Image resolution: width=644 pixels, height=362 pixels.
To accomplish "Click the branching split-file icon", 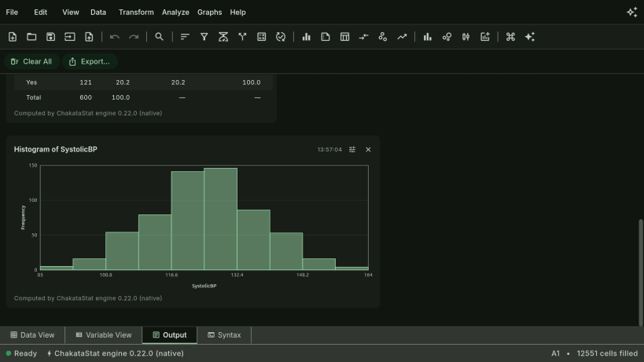I will pyautogui.click(x=242, y=37).
